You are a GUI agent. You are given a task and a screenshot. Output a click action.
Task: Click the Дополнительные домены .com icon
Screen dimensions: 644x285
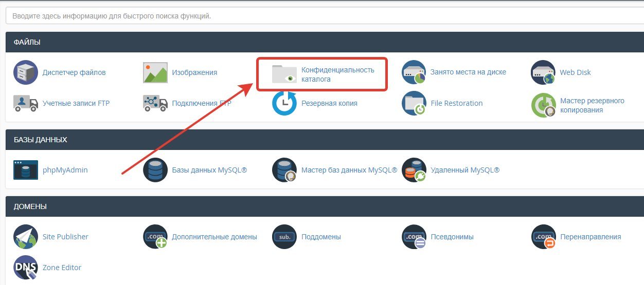pyautogui.click(x=155, y=237)
